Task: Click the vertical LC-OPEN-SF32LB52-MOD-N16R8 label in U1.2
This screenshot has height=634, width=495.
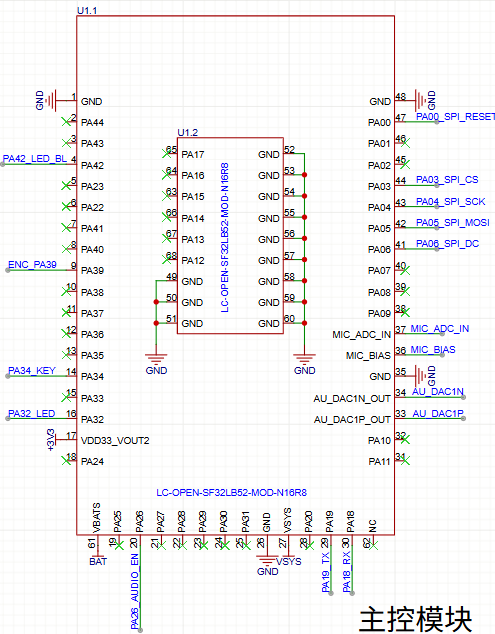Action: point(225,237)
